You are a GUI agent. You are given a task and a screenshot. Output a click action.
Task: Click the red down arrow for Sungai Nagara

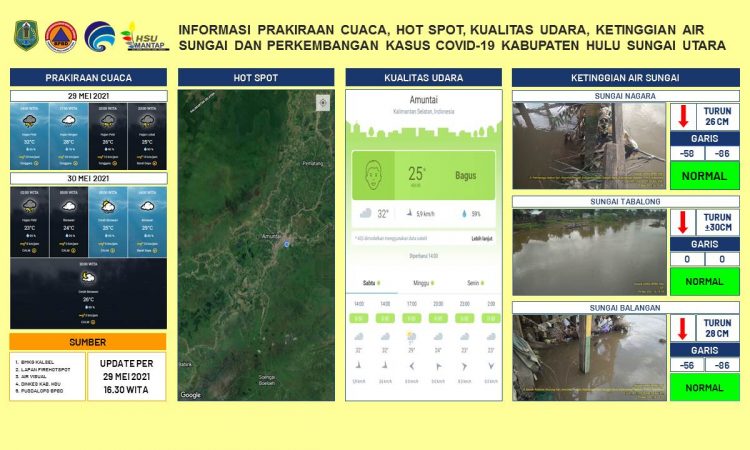pos(683,116)
